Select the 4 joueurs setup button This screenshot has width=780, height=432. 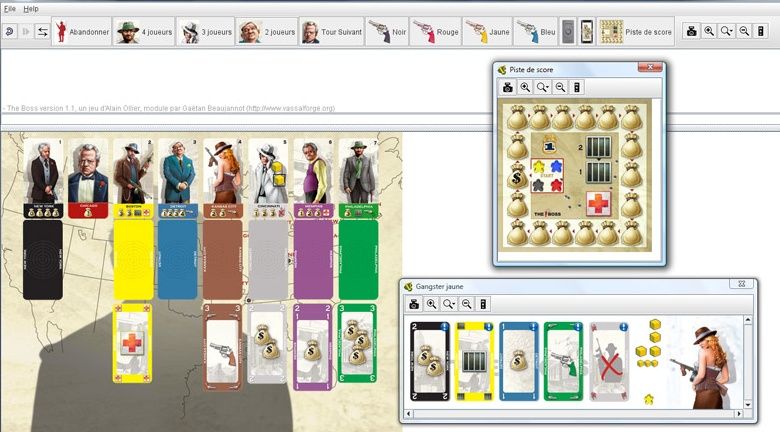144,32
